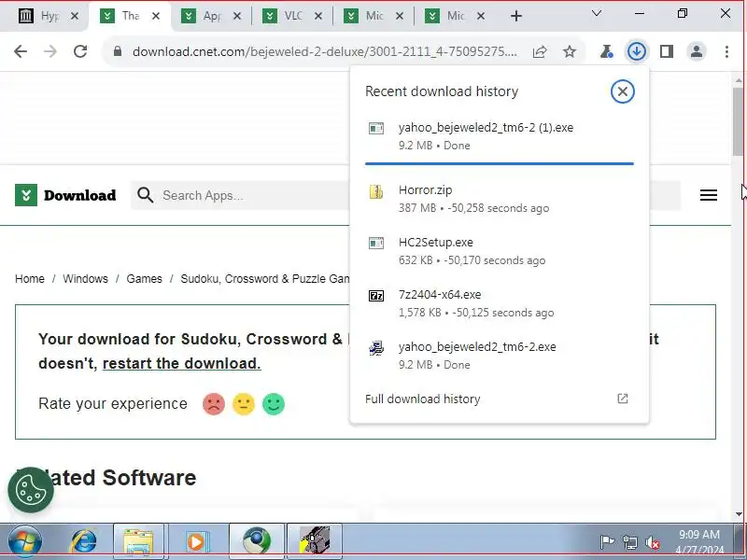Screen dimensions: 747x560
Task: Open the Windows Start menu
Action: click(x=24, y=541)
